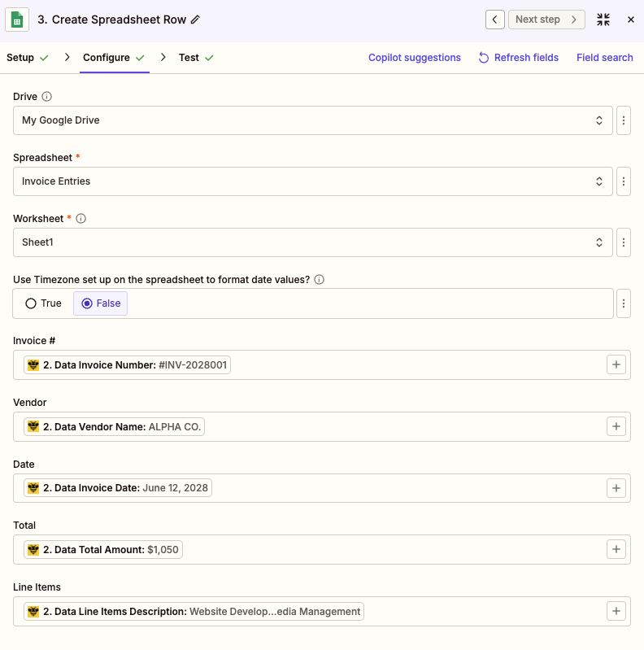
Task: Open Worksheet field options menu
Action: point(624,242)
